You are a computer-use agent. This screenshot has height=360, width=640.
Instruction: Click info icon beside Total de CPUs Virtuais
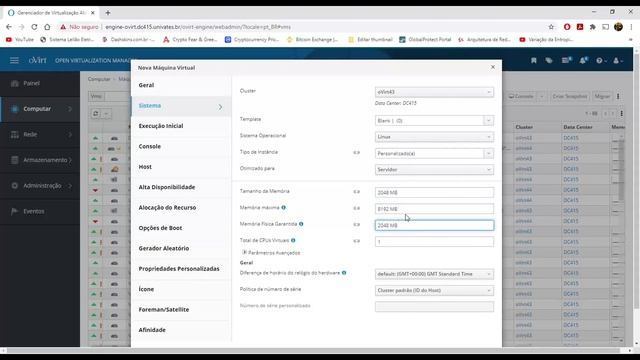tap(293, 240)
